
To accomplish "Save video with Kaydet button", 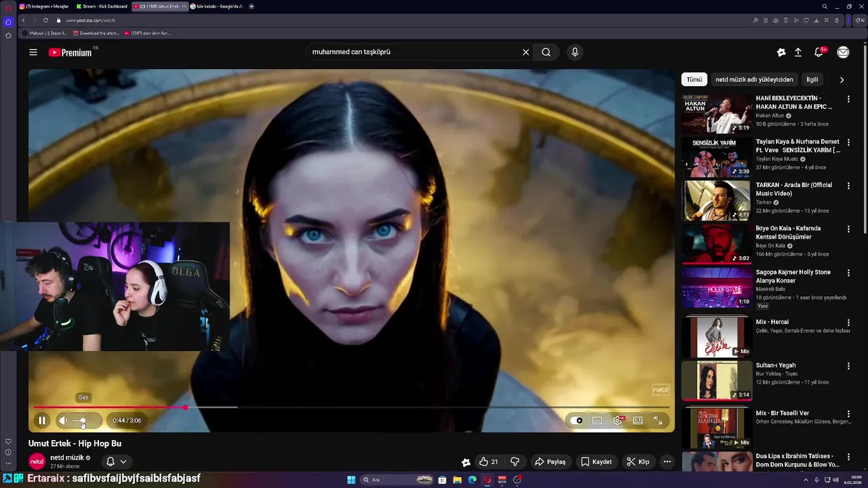I will point(597,462).
